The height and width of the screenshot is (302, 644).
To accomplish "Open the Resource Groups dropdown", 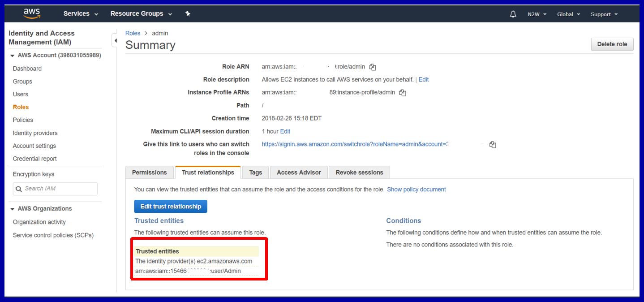I will pyautogui.click(x=141, y=14).
